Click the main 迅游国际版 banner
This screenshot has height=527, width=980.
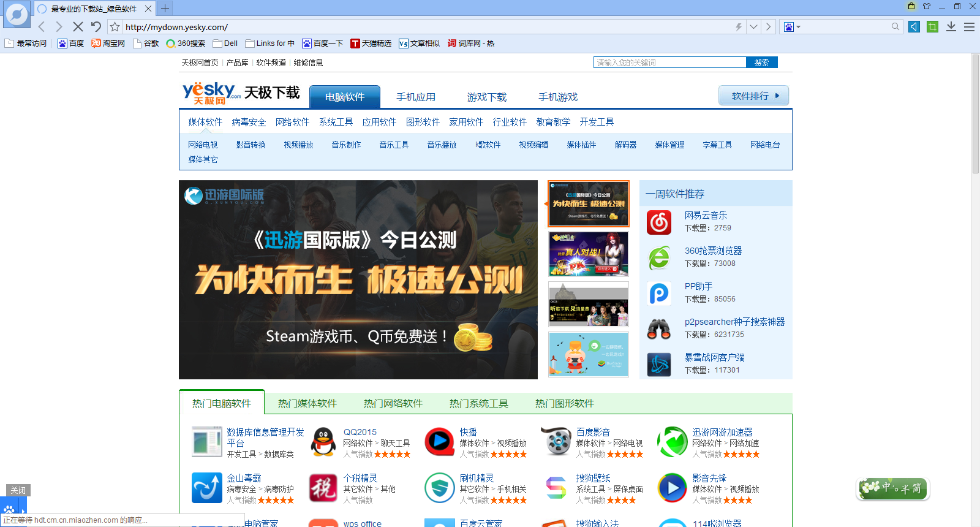(358, 279)
